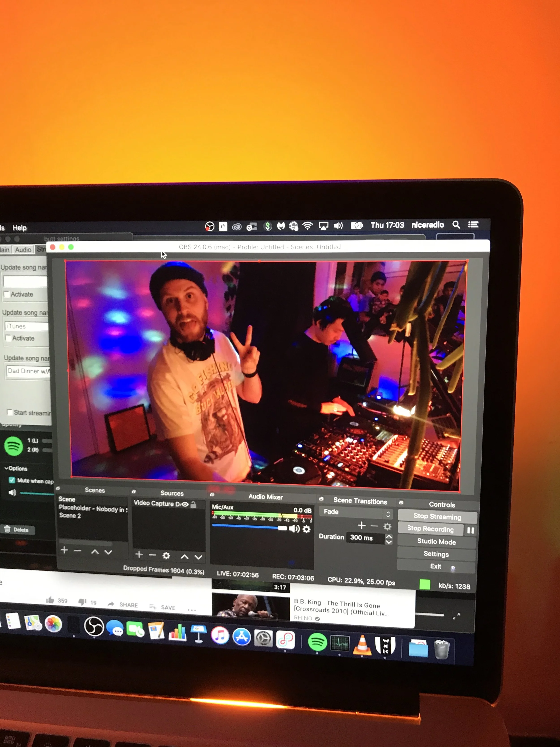Switch to the Audio tab in butt settings
The width and height of the screenshot is (560, 747).
click(23, 250)
